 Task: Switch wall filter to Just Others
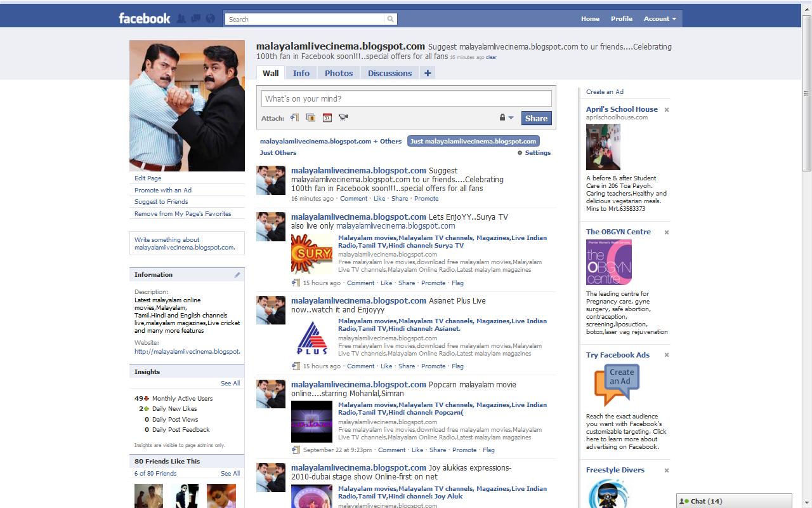pos(278,152)
